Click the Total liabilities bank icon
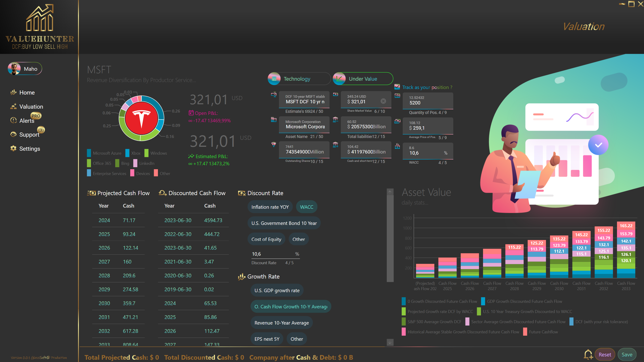 tap(336, 120)
